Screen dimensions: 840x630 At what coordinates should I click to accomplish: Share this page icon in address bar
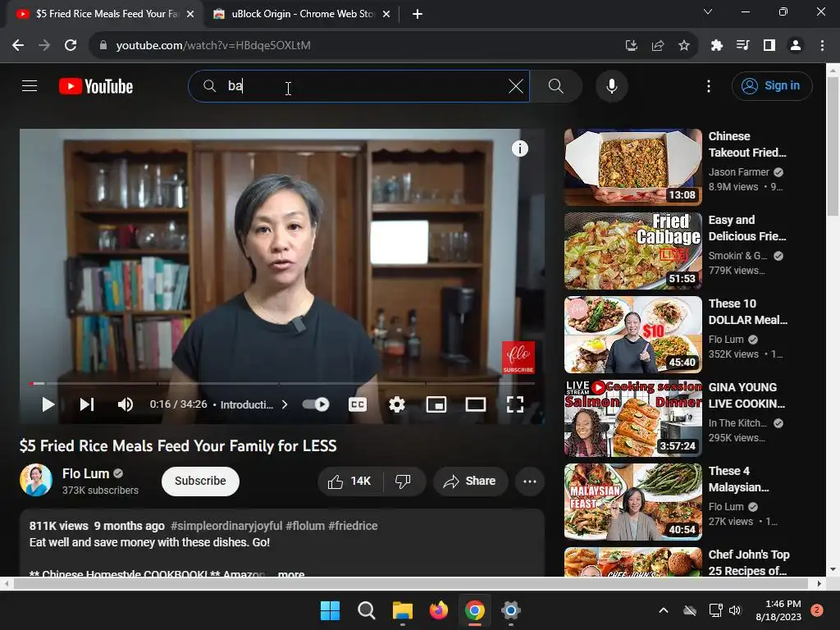(x=658, y=46)
